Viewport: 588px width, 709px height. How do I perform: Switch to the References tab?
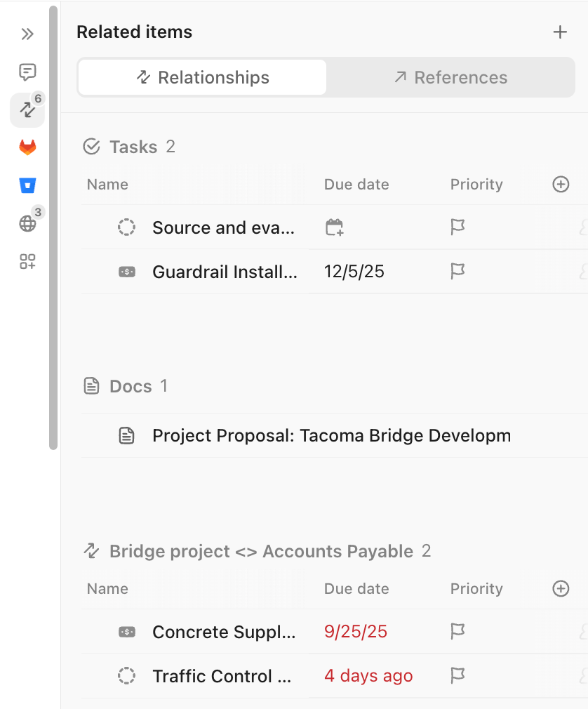(x=449, y=77)
